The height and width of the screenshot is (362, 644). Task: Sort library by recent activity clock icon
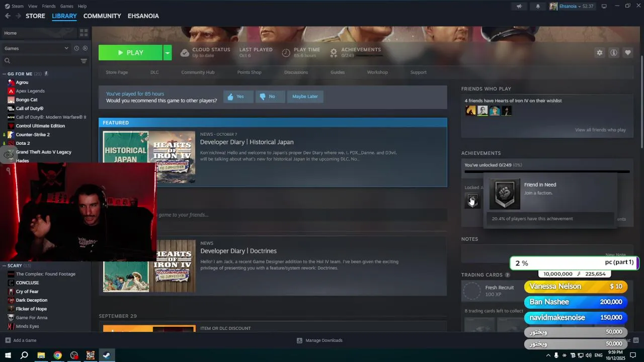(x=76, y=48)
